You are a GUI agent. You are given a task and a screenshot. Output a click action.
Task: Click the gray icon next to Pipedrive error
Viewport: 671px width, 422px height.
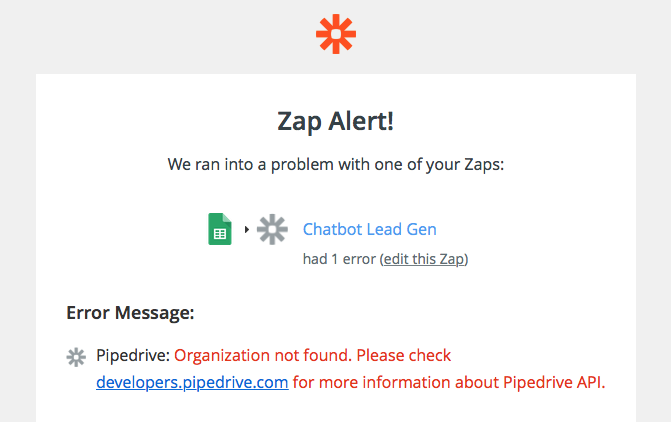[x=76, y=357]
